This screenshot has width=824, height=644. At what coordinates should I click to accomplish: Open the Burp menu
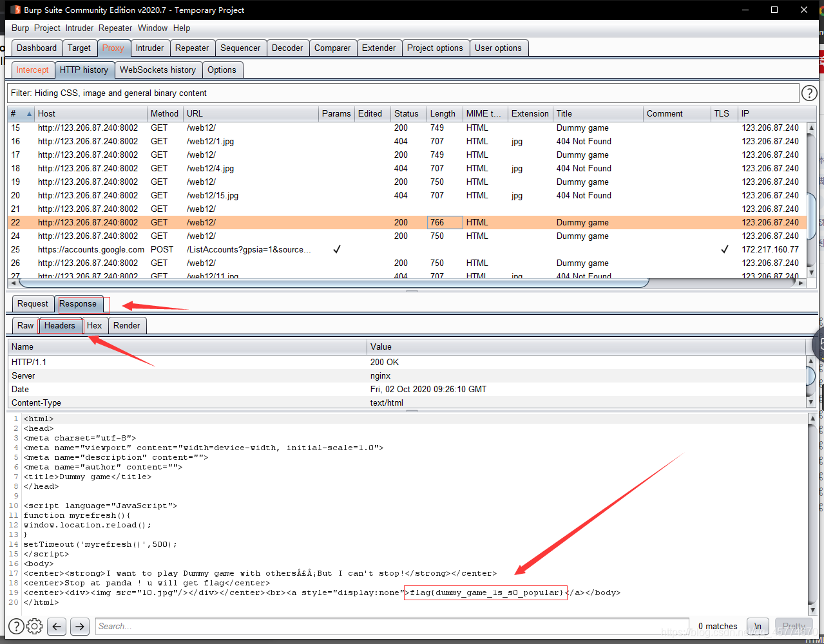(21, 28)
